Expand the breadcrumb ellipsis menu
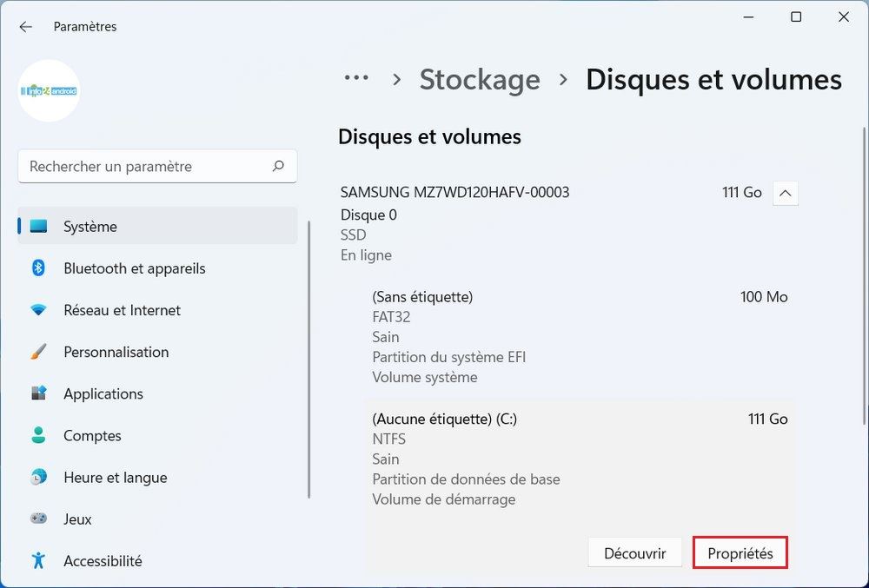 (356, 78)
